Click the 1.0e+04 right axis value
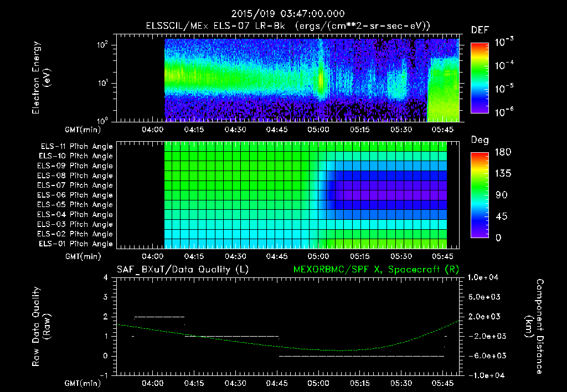This screenshot has width=567, height=392. pyautogui.click(x=483, y=277)
